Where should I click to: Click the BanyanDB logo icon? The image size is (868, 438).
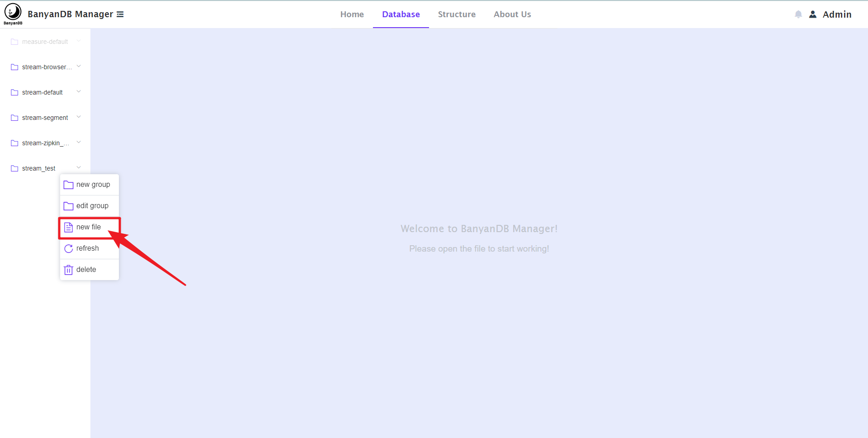coord(13,14)
